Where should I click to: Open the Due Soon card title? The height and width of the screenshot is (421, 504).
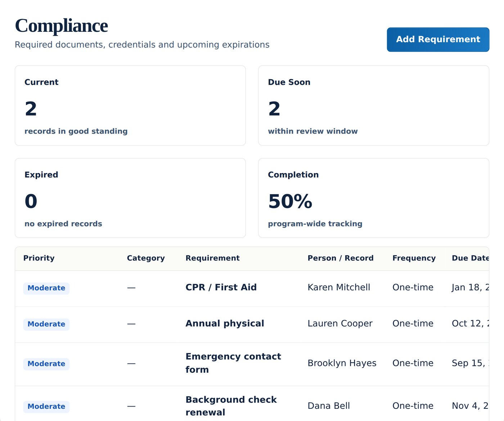tap(289, 82)
